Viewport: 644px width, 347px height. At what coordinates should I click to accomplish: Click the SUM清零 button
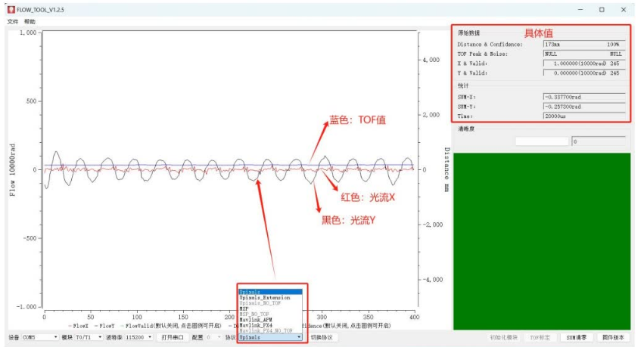point(576,337)
